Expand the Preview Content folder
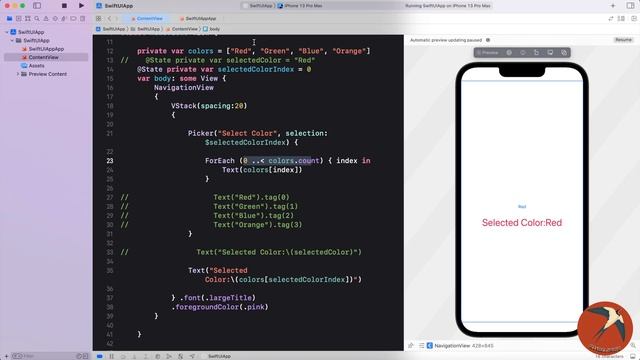This screenshot has width=640, height=360. point(18,74)
